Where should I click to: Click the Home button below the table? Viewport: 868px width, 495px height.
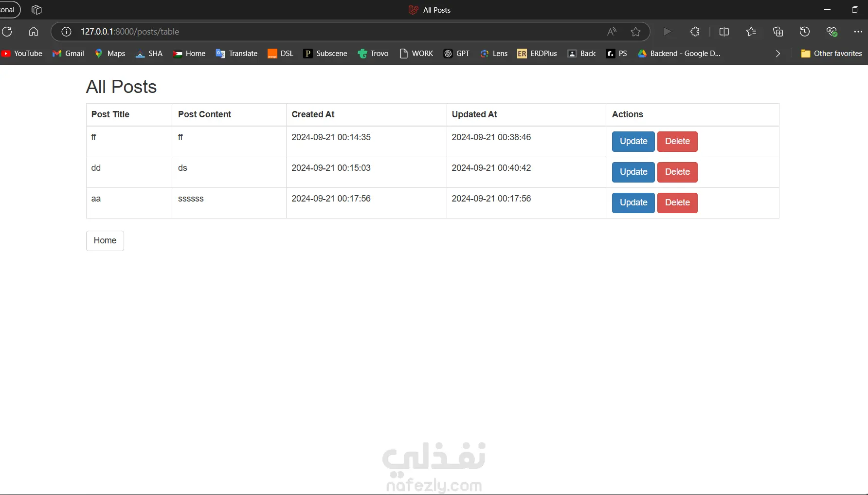pyautogui.click(x=105, y=240)
